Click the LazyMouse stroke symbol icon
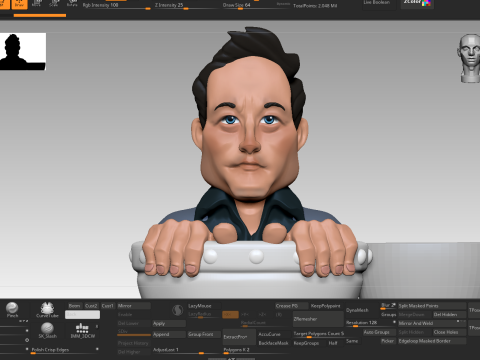Screen dimensions: 480x360 [177, 310]
